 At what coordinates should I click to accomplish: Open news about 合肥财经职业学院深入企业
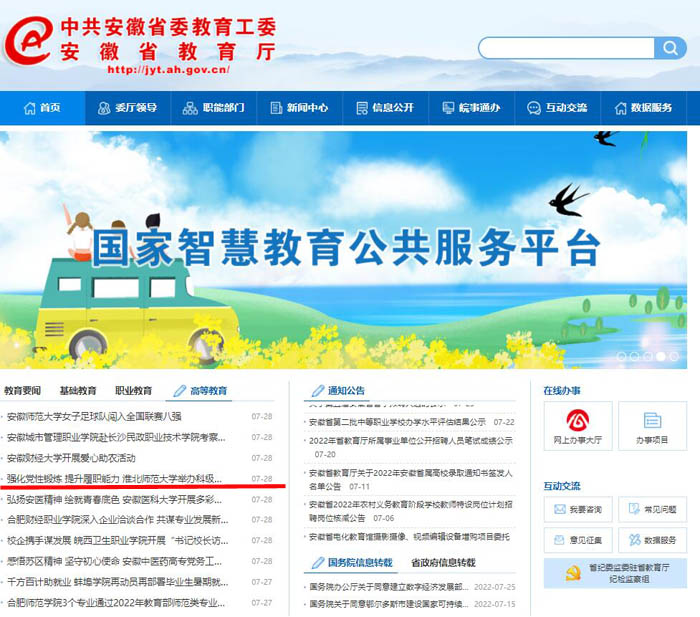[x=117, y=520]
